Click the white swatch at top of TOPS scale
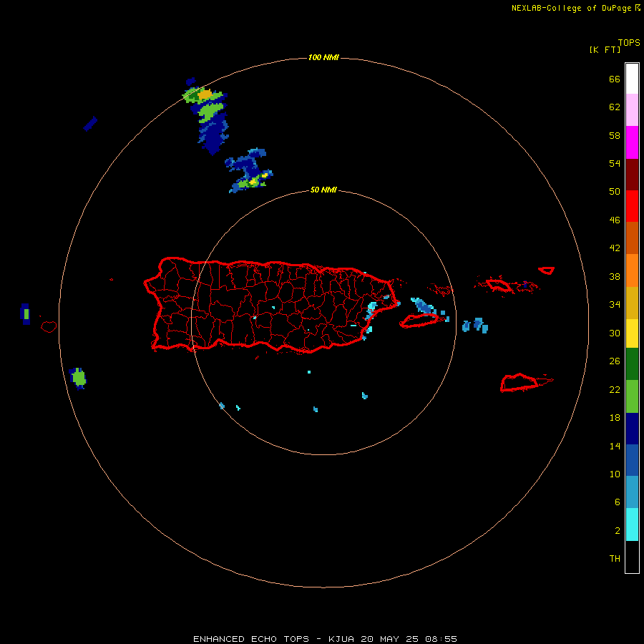Image resolution: width=644 pixels, height=644 pixels. coord(632,79)
